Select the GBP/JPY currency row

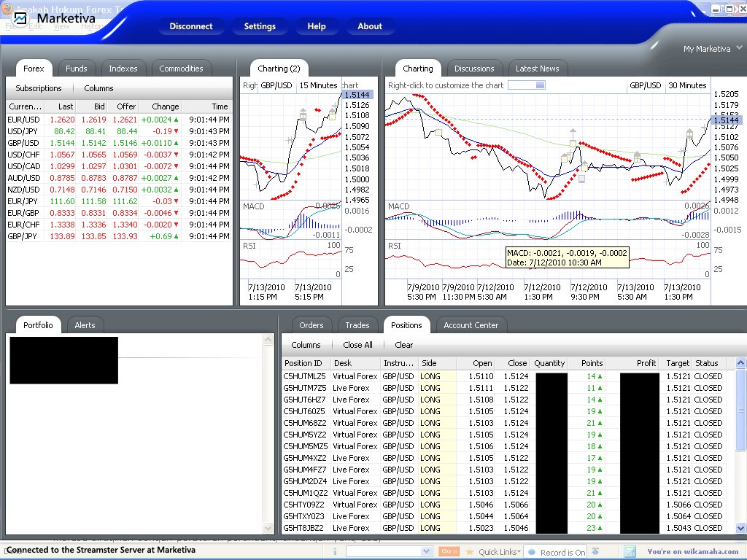point(118,236)
